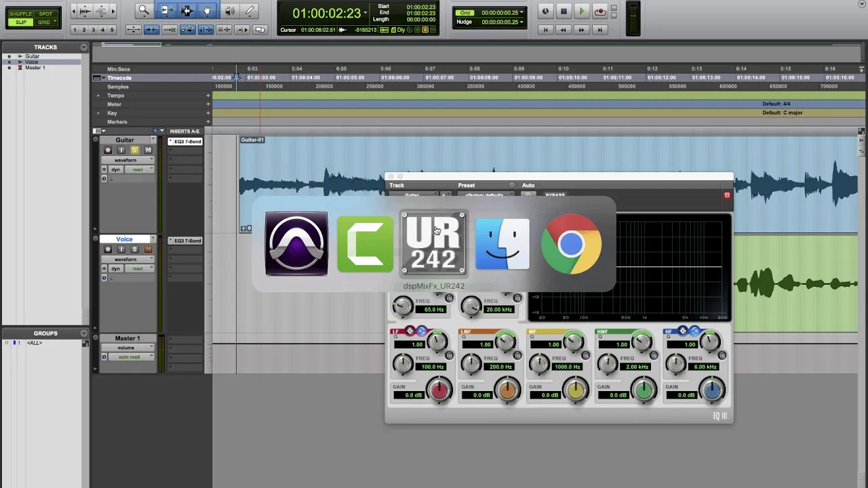This screenshot has height=488, width=868.
Task: Select Slip edit mode
Action: coord(21,22)
